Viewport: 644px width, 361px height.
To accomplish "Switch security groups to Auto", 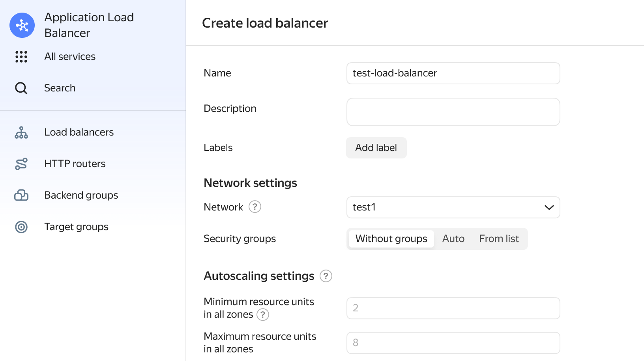I will (453, 239).
